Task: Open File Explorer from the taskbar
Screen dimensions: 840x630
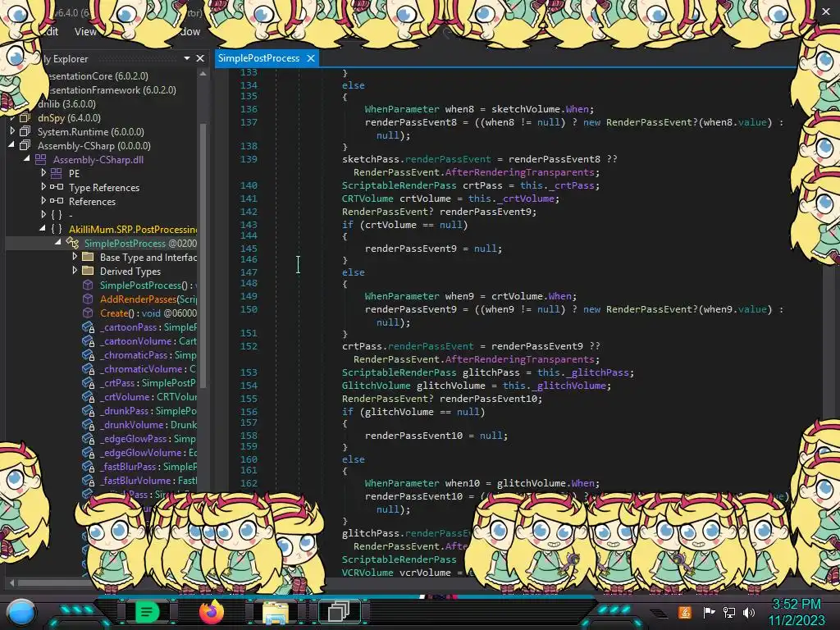Action: tap(275, 612)
